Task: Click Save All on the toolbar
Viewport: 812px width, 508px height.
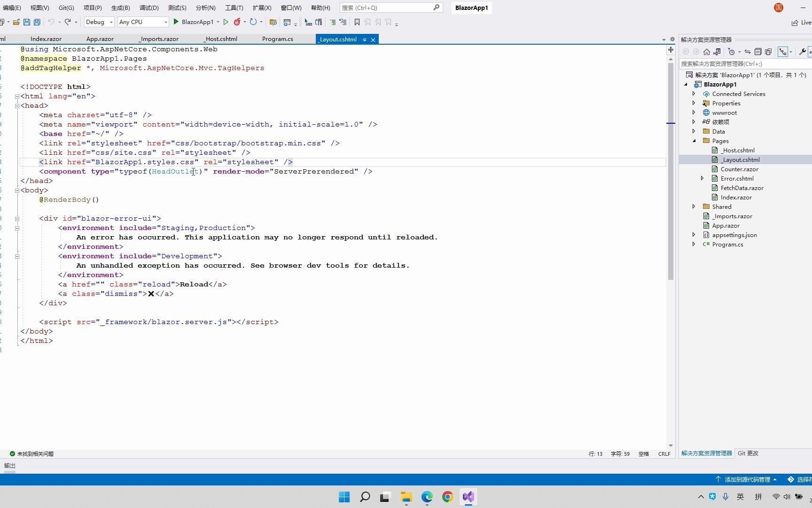Action: coord(37,22)
